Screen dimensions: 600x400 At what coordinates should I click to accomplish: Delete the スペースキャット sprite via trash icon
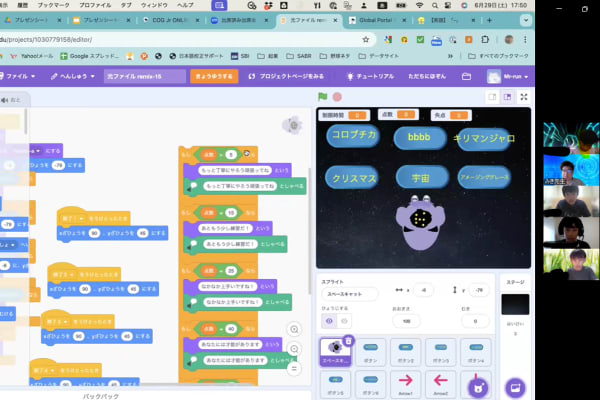pos(348,341)
